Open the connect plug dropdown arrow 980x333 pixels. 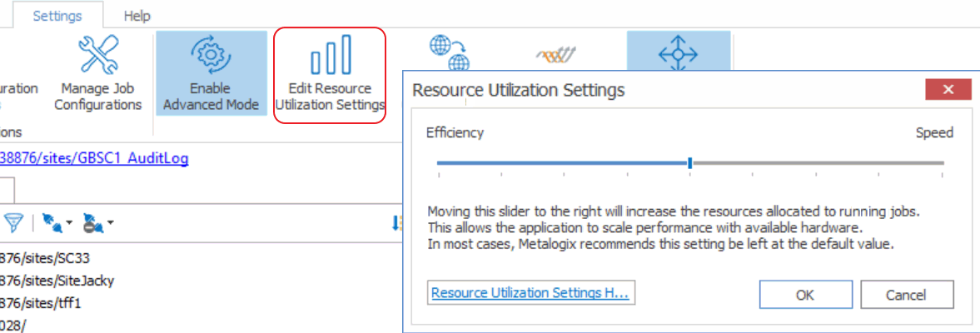pyautogui.click(x=68, y=223)
